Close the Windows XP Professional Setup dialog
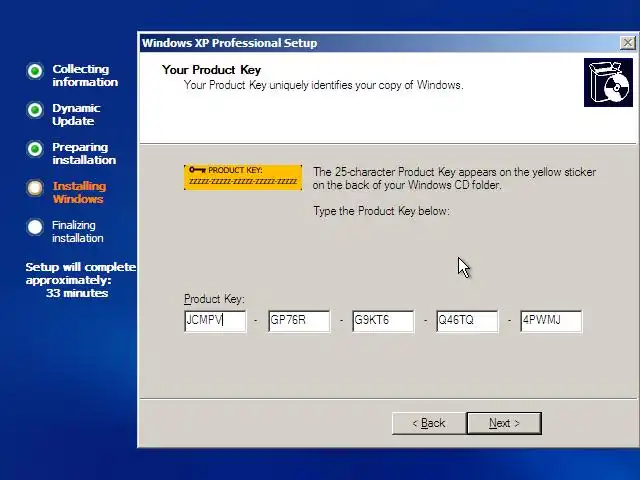Screen dimensions: 640x480 [627, 42]
